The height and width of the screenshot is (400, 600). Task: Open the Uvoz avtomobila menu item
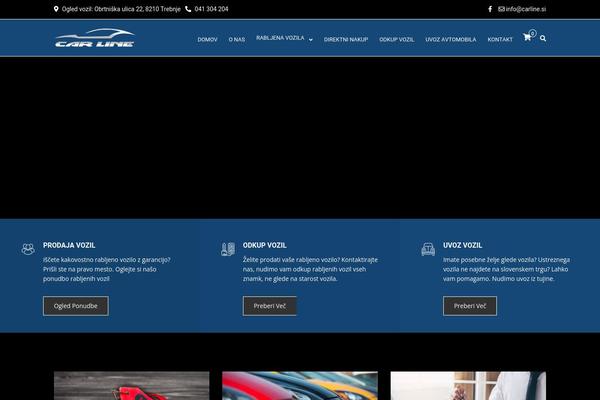point(451,39)
